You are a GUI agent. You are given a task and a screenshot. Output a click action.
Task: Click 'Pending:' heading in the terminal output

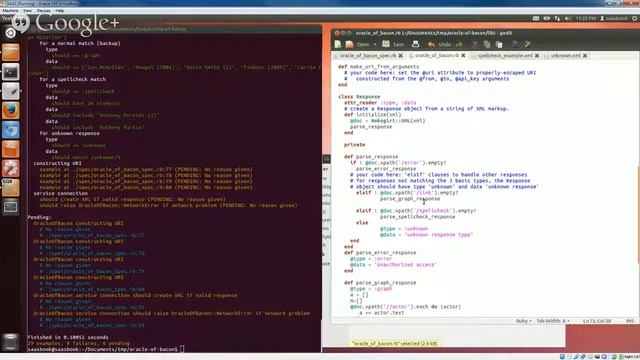(40, 217)
